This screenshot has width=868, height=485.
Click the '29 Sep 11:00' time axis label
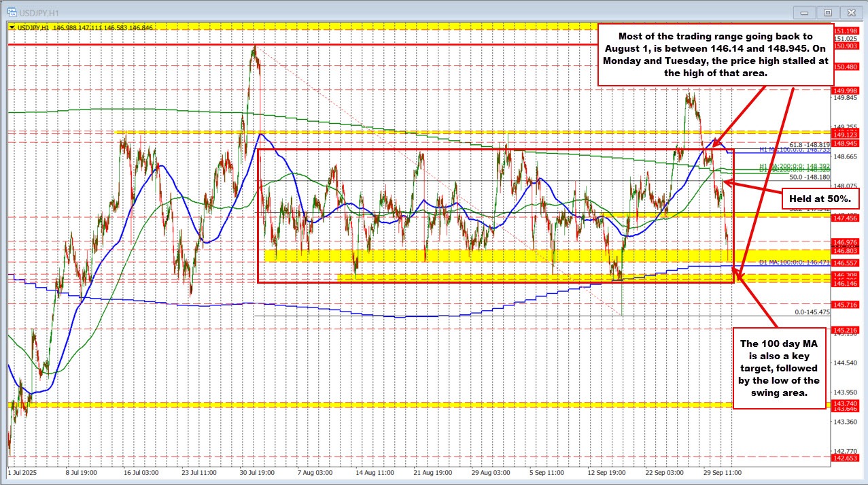click(721, 471)
